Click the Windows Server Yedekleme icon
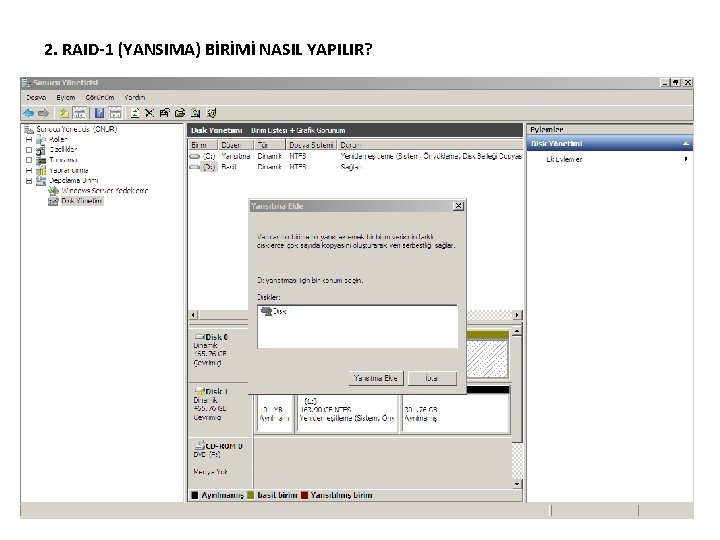 click(x=53, y=191)
